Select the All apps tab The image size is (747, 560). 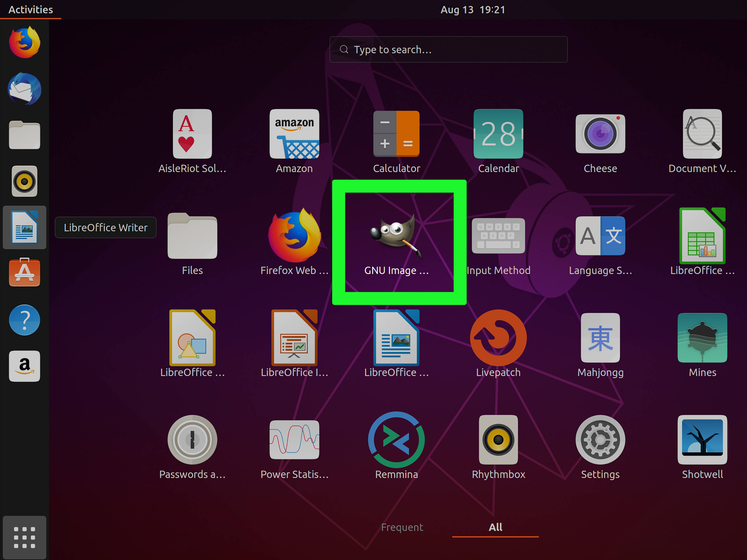pos(495,527)
